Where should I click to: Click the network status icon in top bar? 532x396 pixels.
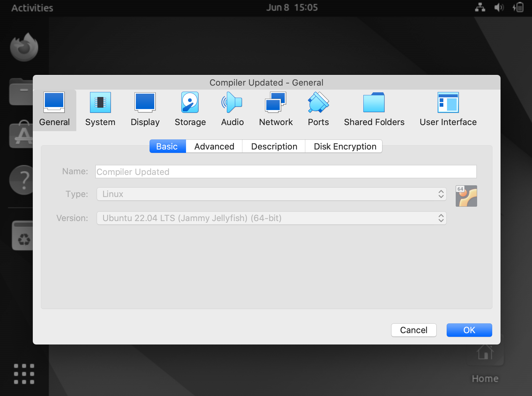480,7
